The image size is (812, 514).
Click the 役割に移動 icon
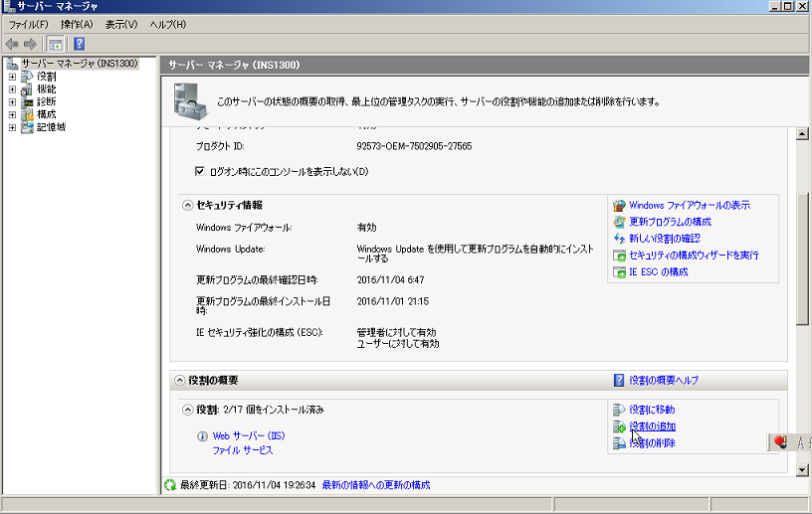click(x=619, y=410)
